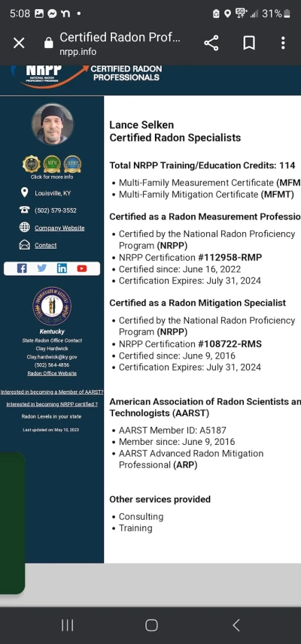Tap the share icon in toolbar

tap(211, 43)
